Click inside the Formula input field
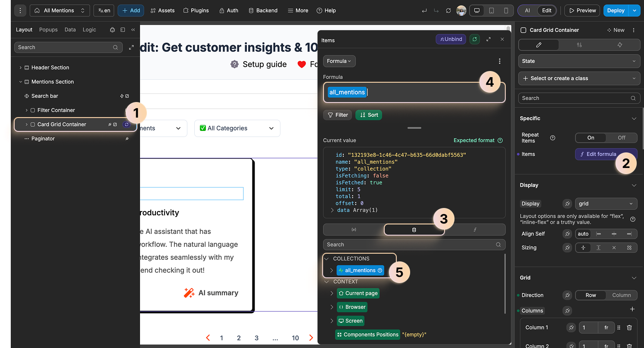644x348 pixels. pos(414,92)
